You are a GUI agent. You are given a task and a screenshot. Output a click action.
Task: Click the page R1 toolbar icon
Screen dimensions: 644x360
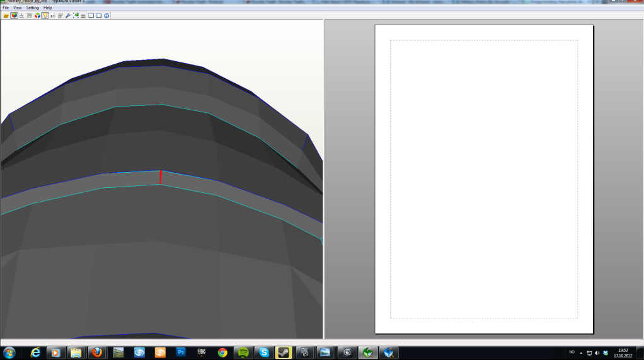[52, 16]
